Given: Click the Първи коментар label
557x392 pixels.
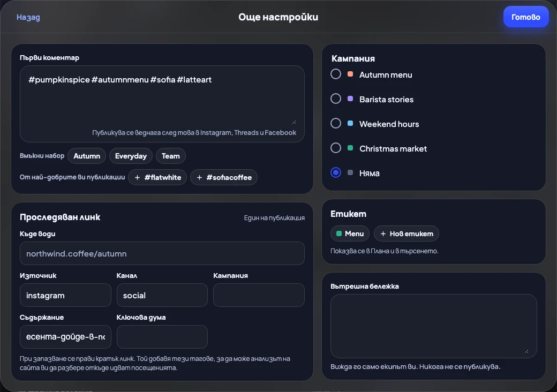Looking at the screenshot, I should 49,57.
